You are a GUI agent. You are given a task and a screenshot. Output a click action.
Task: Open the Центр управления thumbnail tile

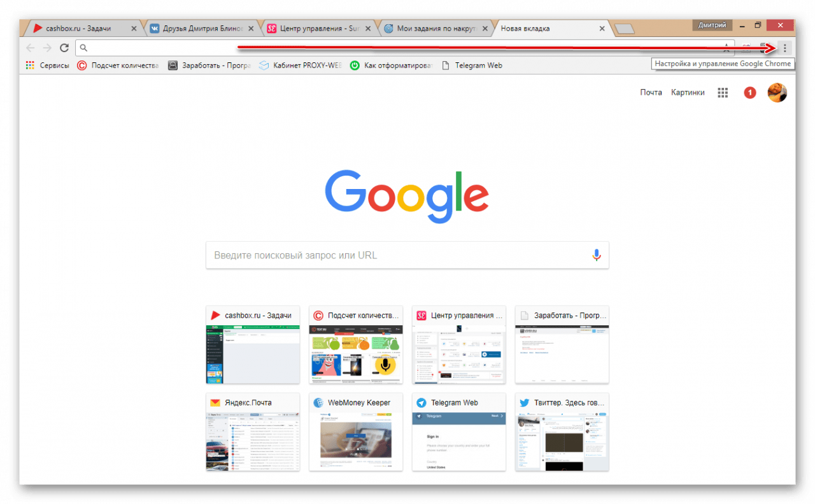[x=459, y=345]
